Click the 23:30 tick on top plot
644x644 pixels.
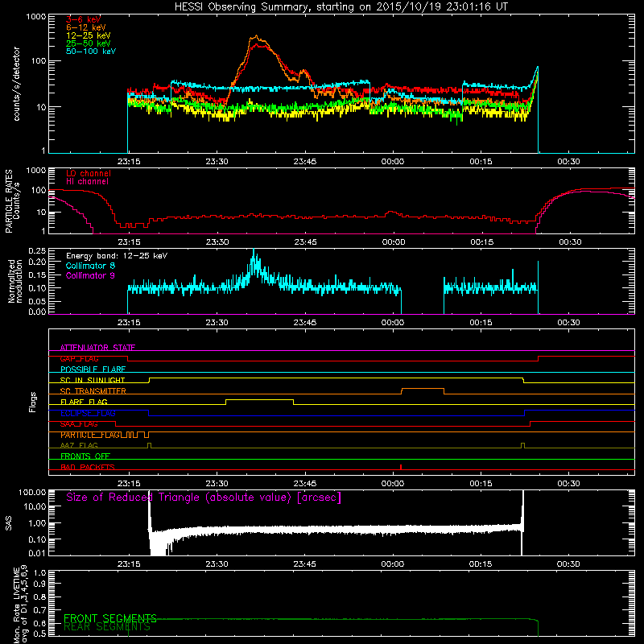click(x=217, y=162)
